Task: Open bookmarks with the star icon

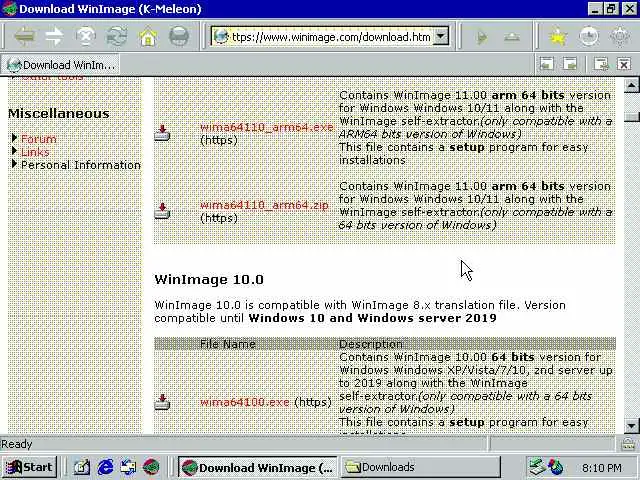Action: [558, 37]
